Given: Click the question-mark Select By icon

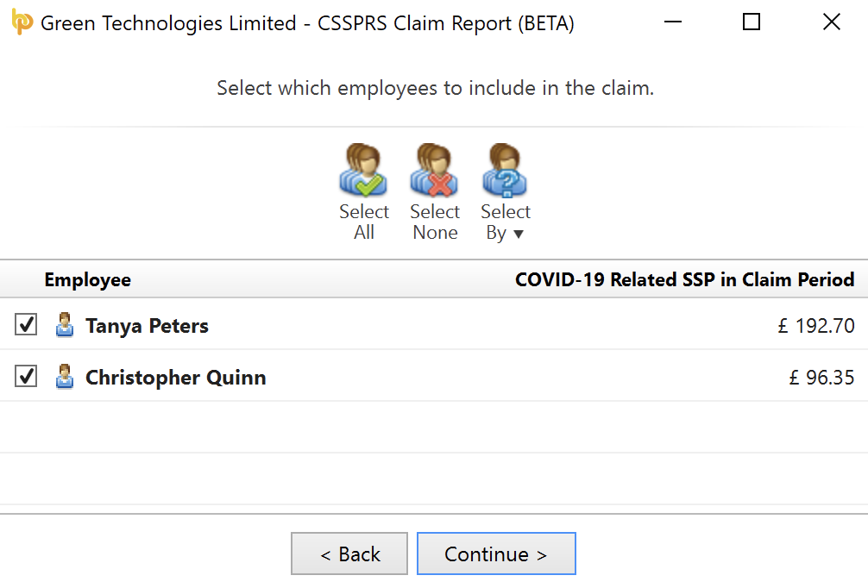Looking at the screenshot, I should tap(505, 171).
